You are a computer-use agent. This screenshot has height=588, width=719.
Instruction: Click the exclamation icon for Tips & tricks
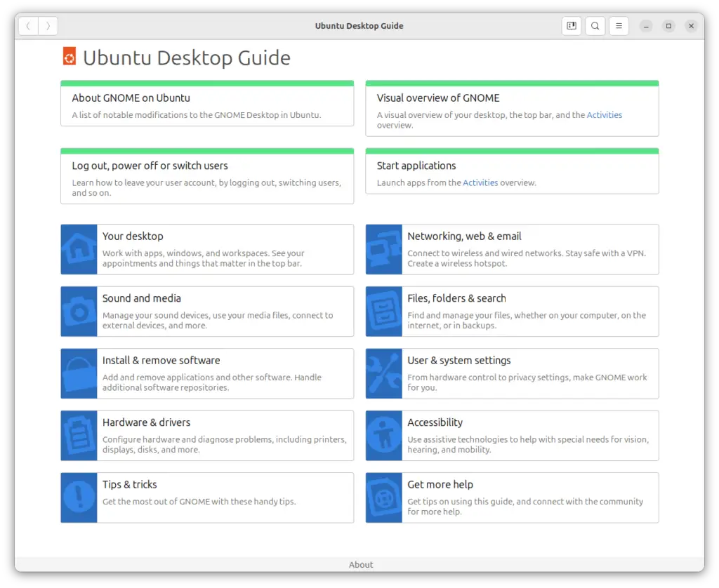tap(79, 497)
